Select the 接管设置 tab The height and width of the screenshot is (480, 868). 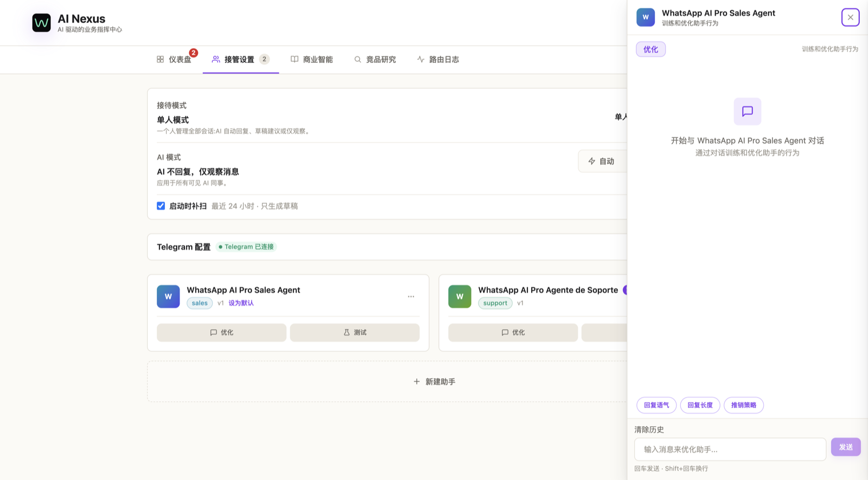[240, 59]
